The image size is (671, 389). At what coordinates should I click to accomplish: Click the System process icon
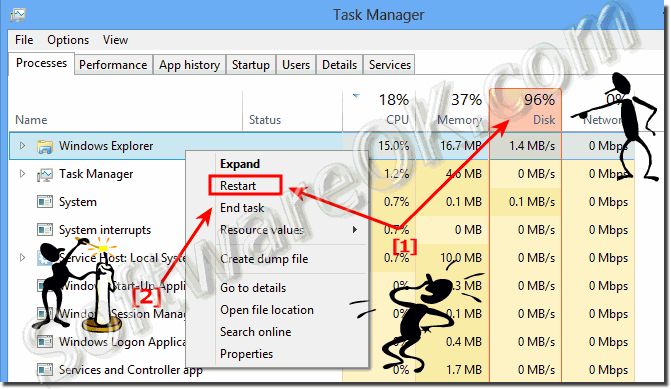pos(45,202)
